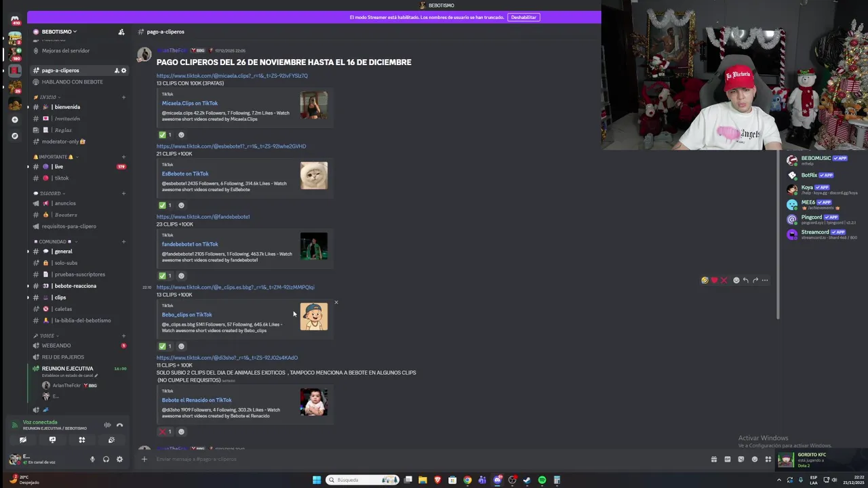
Task: Share your screen in voice panel
Action: (x=52, y=440)
